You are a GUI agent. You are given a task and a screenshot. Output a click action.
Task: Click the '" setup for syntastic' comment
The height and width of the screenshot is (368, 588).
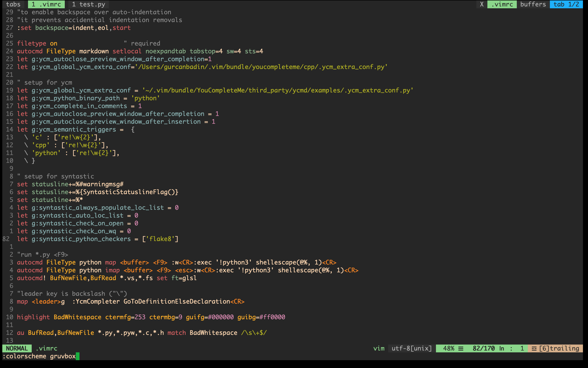(55, 176)
